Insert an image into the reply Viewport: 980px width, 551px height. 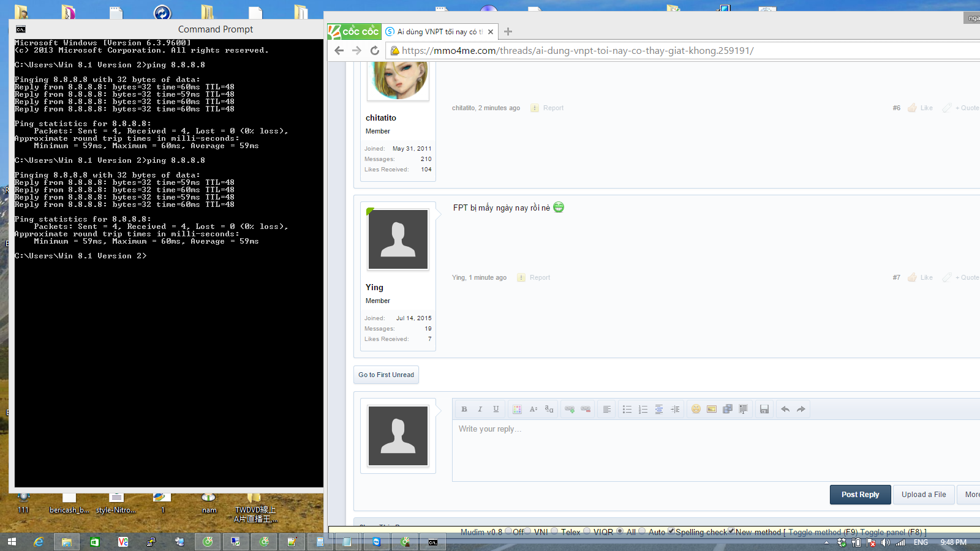[x=712, y=409]
